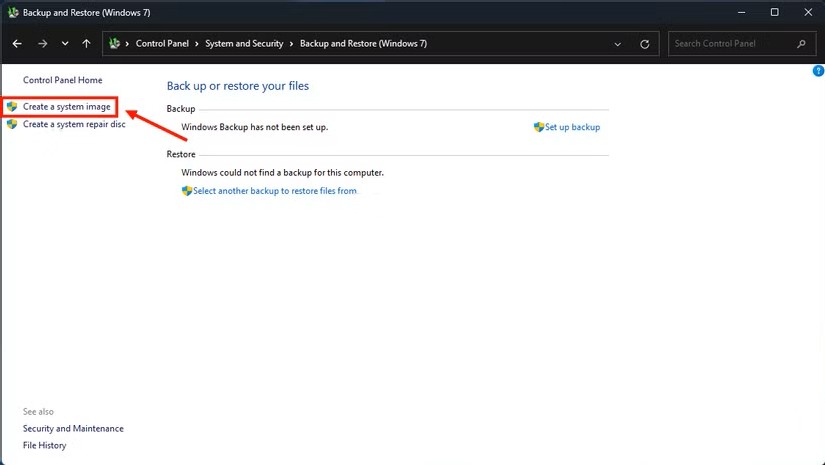The image size is (825, 465).
Task: Click the title bar Backup and Restore icon
Action: click(12, 12)
